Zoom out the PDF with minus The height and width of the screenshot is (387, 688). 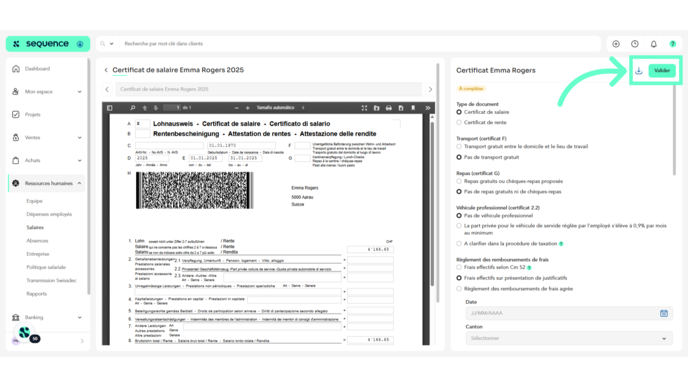[x=236, y=108]
